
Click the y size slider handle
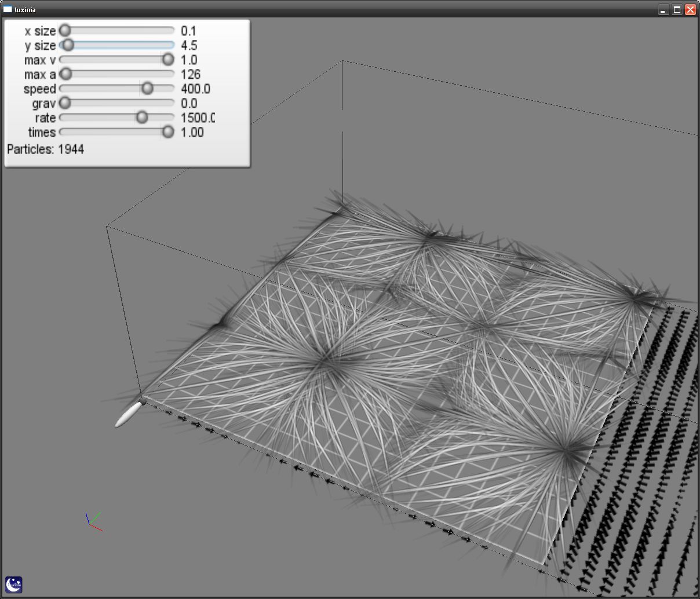tap(68, 45)
